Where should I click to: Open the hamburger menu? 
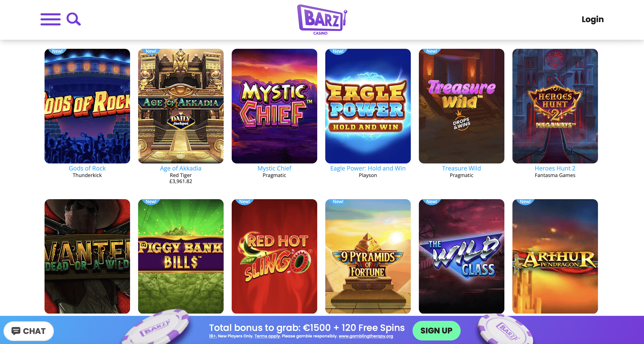pos(51,19)
